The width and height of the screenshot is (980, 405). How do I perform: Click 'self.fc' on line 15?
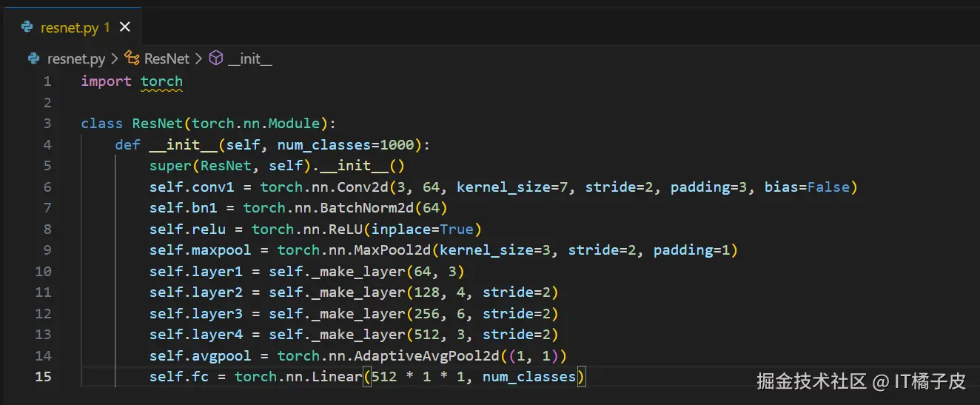179,377
